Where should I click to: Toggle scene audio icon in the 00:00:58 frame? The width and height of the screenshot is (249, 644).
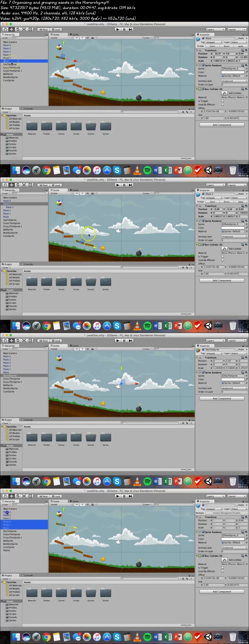pyautogui.click(x=87, y=38)
